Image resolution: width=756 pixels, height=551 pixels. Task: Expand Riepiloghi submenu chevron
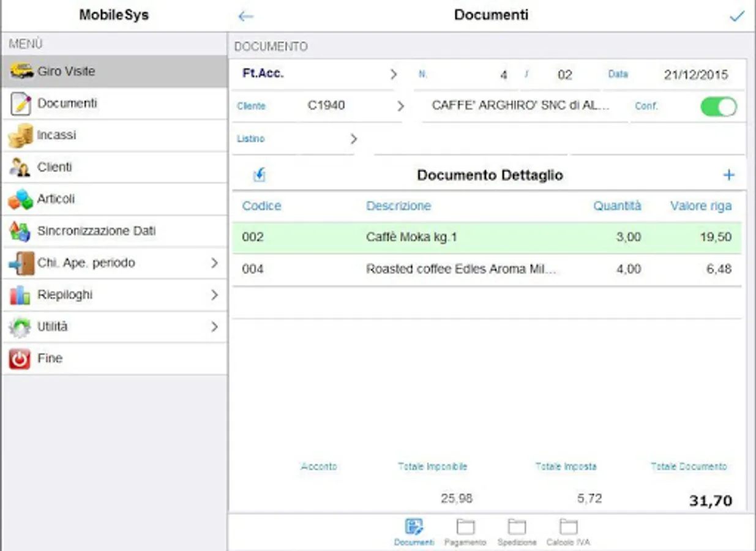pyautogui.click(x=214, y=295)
